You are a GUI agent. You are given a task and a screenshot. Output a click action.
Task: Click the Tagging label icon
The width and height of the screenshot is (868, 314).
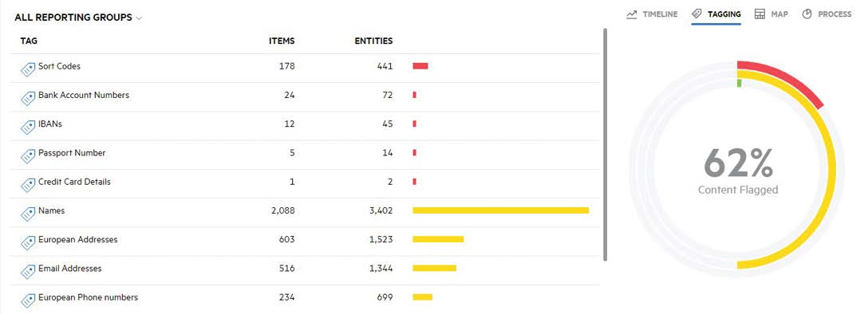click(x=697, y=14)
